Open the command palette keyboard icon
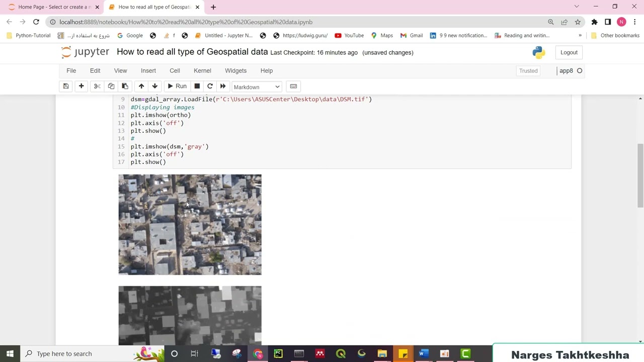The width and height of the screenshot is (644, 362). (293, 86)
